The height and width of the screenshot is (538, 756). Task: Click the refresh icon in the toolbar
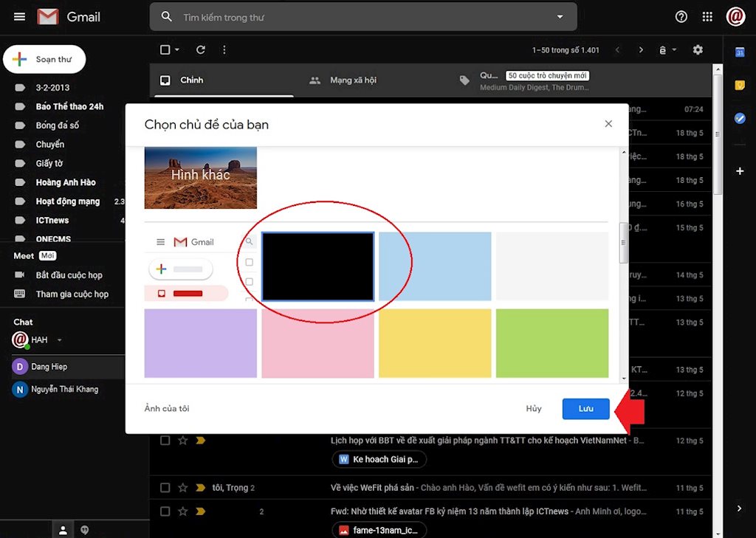200,49
